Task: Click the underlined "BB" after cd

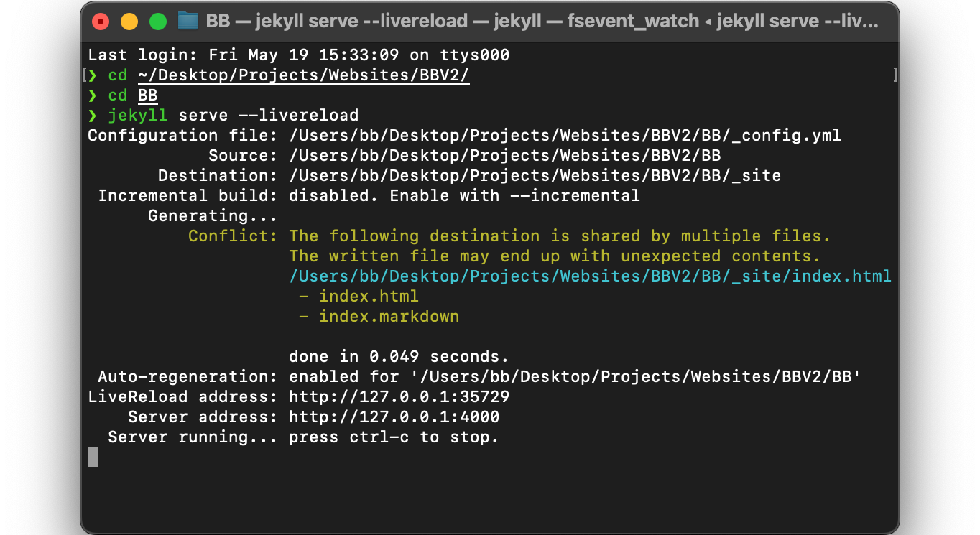Action: tap(147, 95)
